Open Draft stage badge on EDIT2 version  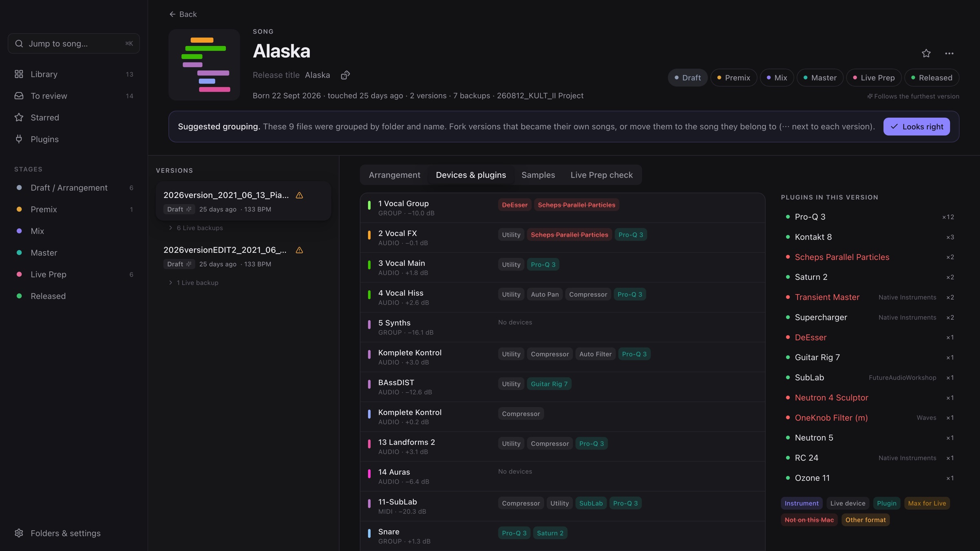(179, 264)
